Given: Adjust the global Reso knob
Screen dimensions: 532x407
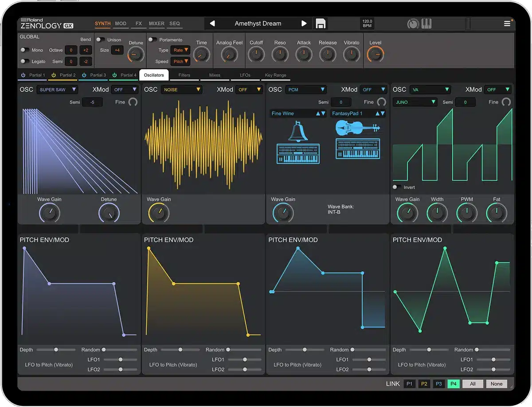Looking at the screenshot, I should pos(280,55).
